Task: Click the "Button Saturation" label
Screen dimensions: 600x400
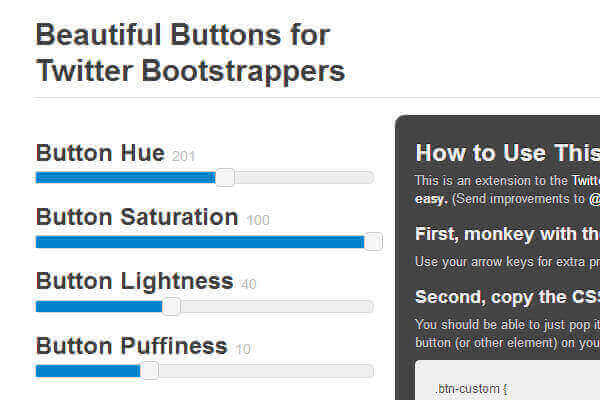Action: click(x=137, y=217)
